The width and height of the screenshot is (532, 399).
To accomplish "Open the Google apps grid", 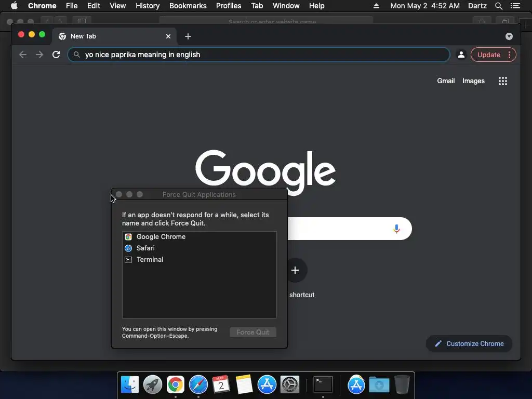I will click(x=502, y=81).
